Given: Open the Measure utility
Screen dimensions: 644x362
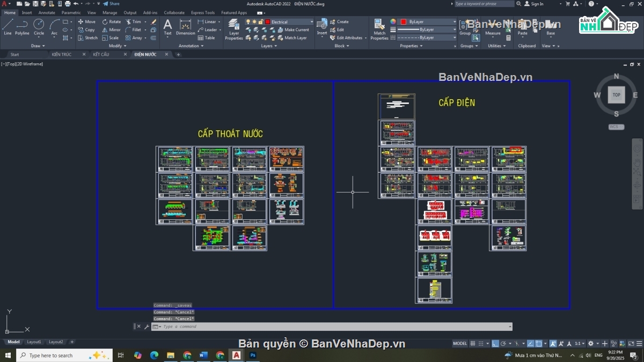Looking at the screenshot, I should (493, 27).
